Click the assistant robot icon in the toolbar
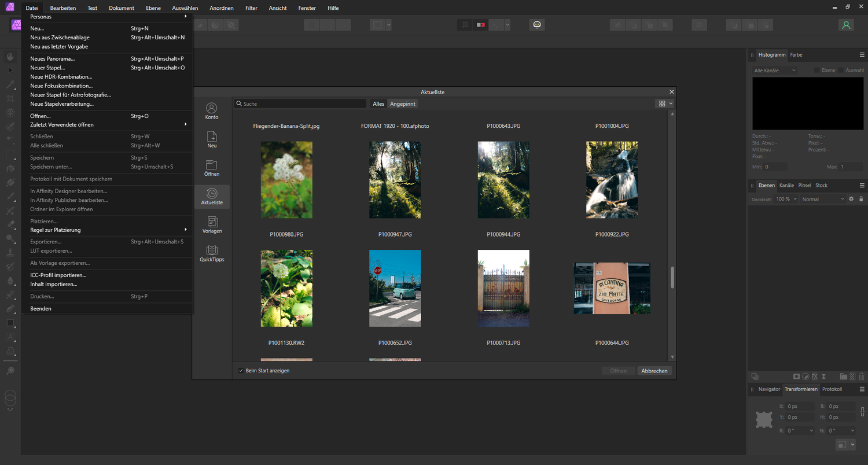Viewport: 868px width, 465px height. coord(537,25)
